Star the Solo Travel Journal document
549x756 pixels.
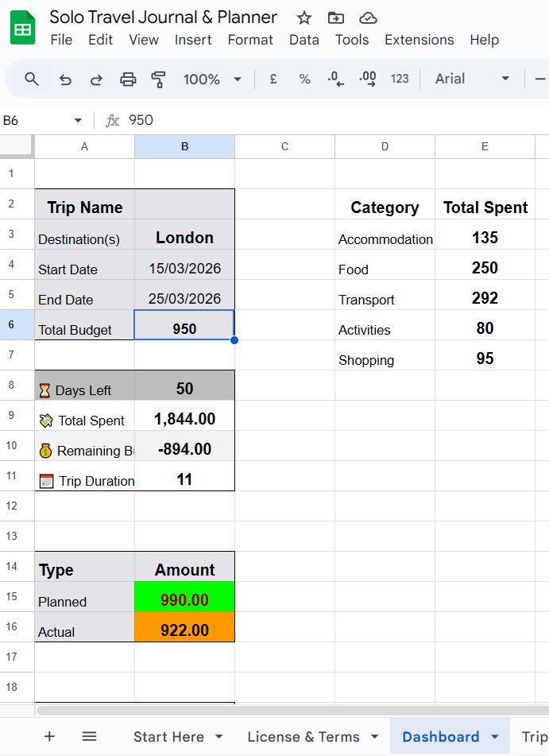pyautogui.click(x=304, y=17)
